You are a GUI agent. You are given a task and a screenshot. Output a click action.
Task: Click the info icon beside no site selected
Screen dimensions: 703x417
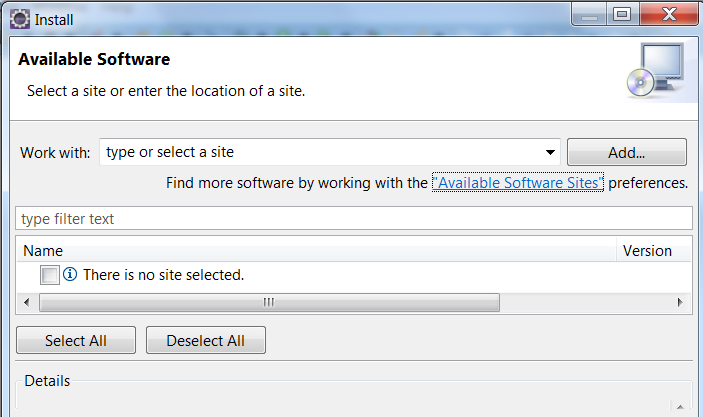(70, 274)
